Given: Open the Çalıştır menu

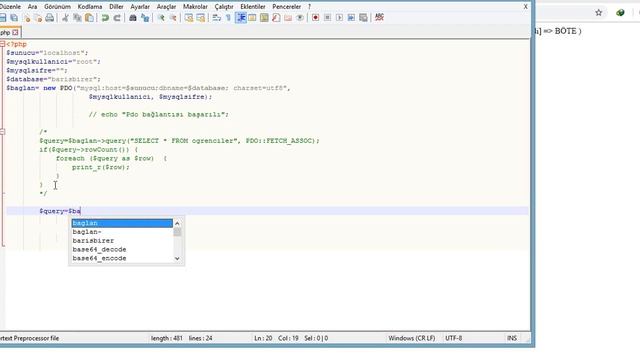Looking at the screenshot, I should coord(224,7).
